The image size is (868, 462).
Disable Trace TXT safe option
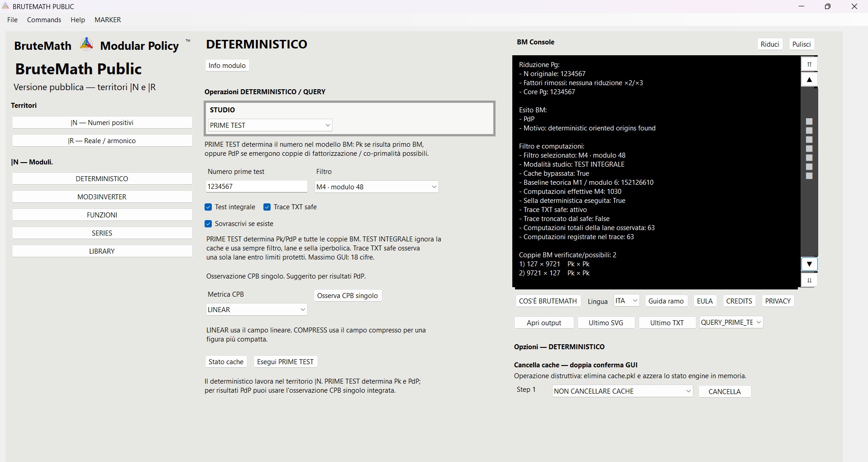pyautogui.click(x=267, y=207)
